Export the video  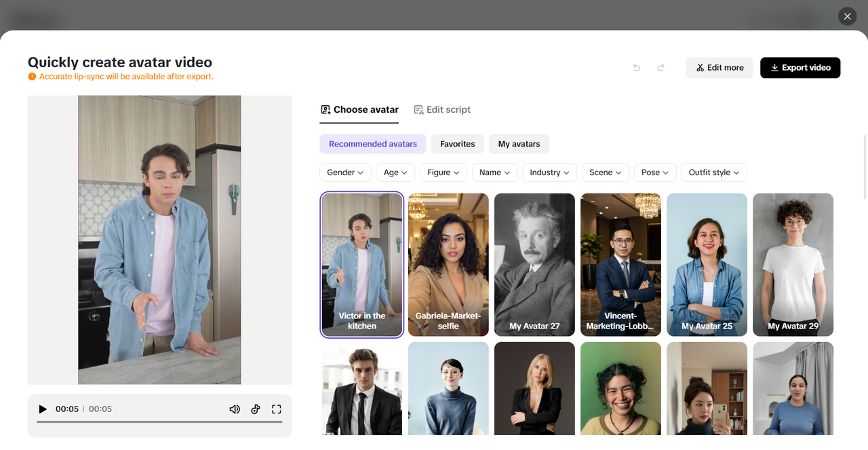[x=800, y=68]
